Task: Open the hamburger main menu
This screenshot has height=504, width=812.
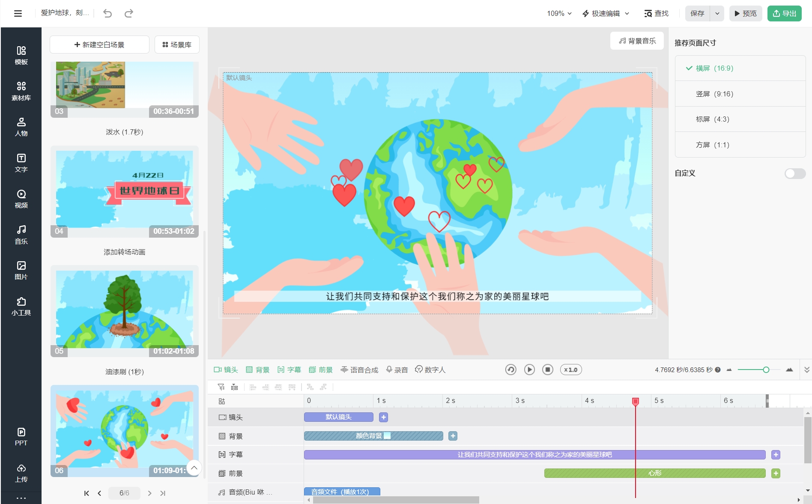Action: pyautogui.click(x=18, y=13)
